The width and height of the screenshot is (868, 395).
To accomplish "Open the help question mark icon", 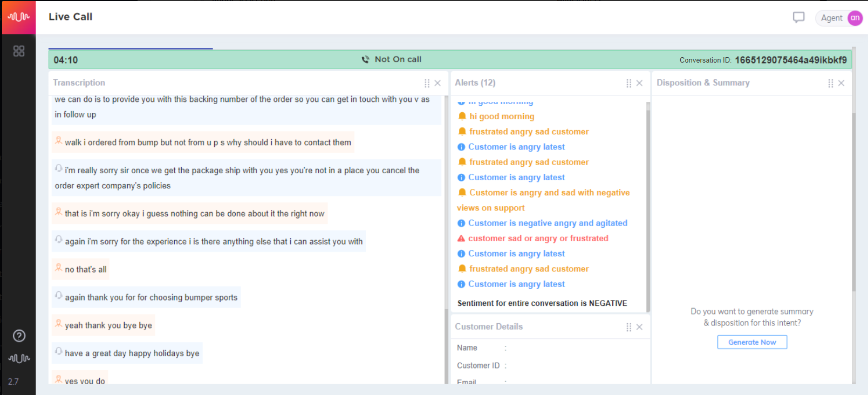I will (x=19, y=336).
